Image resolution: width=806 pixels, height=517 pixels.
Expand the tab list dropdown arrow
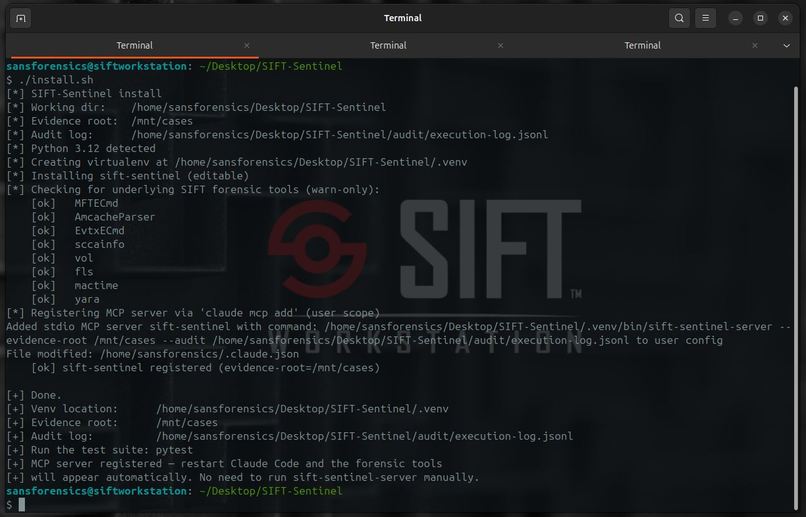tap(786, 46)
